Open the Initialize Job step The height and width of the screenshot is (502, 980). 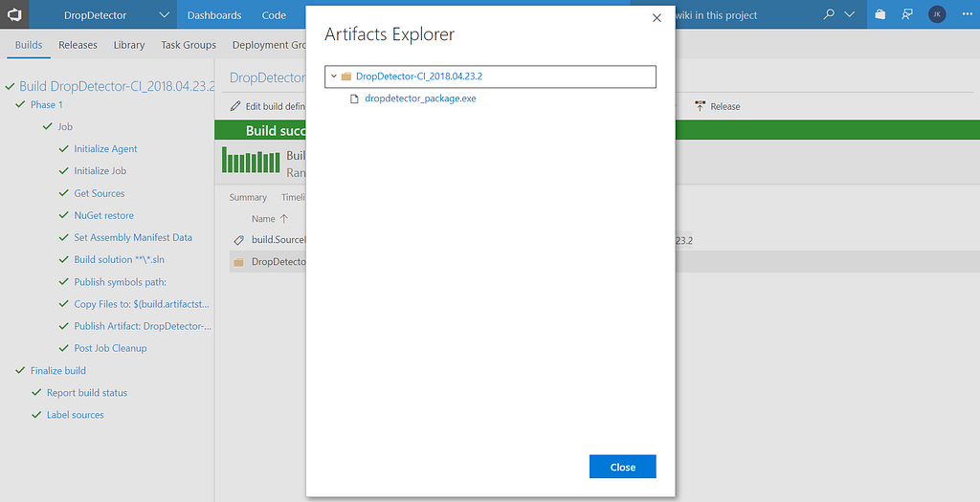(x=100, y=170)
